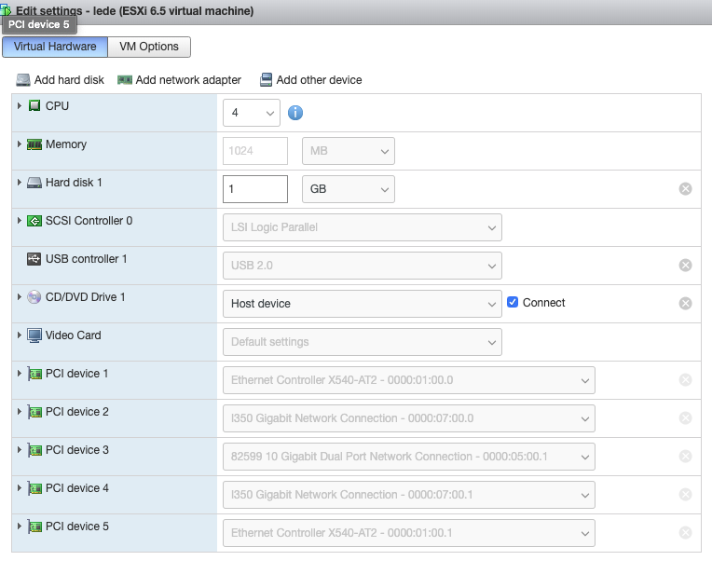Open the PCI device 5 X540-AT2 dropdown
The width and height of the screenshot is (712, 588).
click(x=409, y=533)
